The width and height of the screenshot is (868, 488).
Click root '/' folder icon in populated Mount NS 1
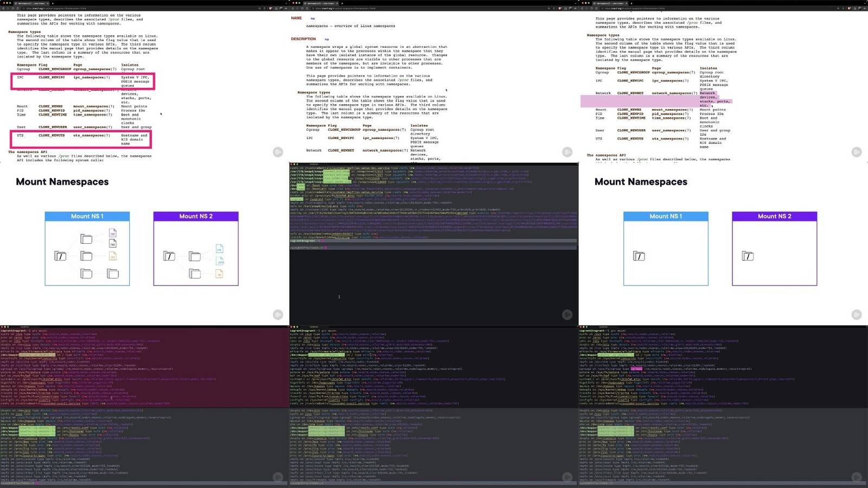coord(60,256)
